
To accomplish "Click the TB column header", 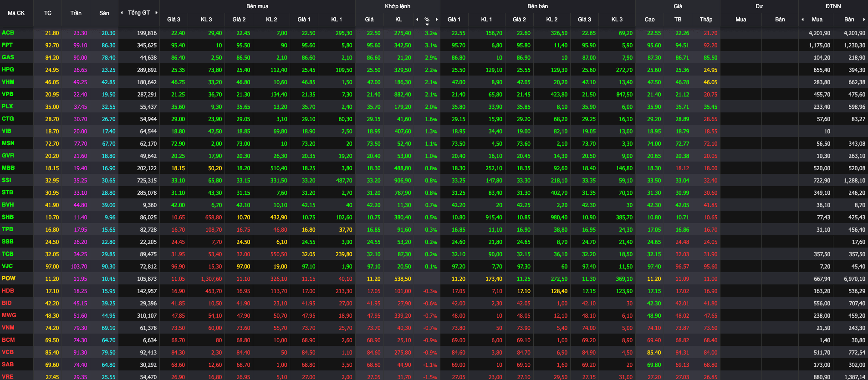I will tap(678, 20).
